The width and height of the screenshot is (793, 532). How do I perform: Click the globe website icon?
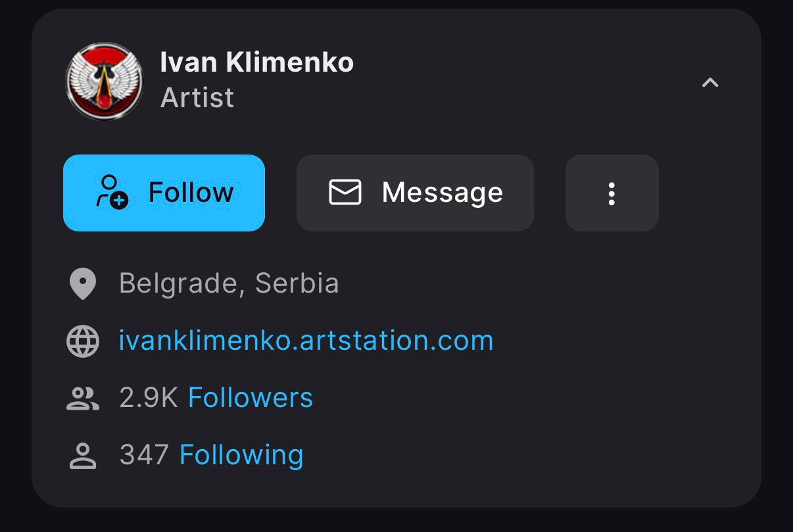click(x=83, y=341)
